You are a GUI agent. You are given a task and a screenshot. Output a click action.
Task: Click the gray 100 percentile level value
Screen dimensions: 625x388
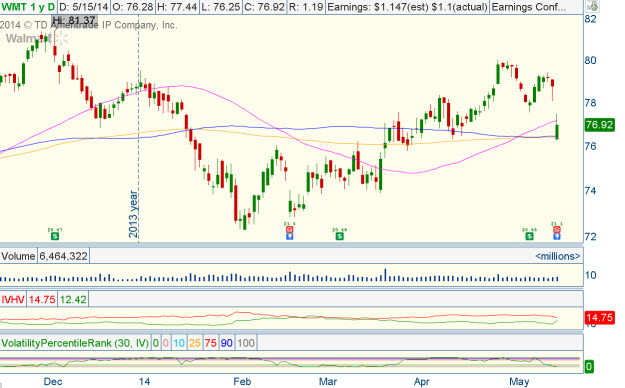tap(246, 343)
